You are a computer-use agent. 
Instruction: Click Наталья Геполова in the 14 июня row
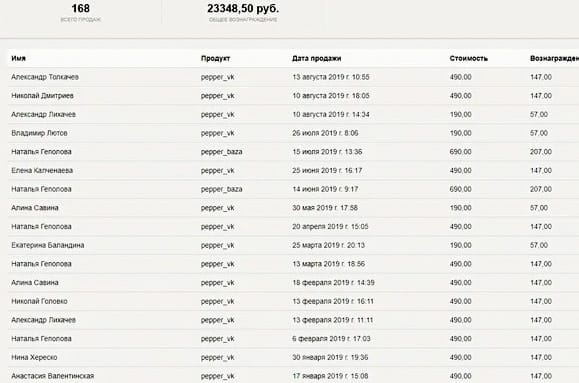click(x=41, y=189)
